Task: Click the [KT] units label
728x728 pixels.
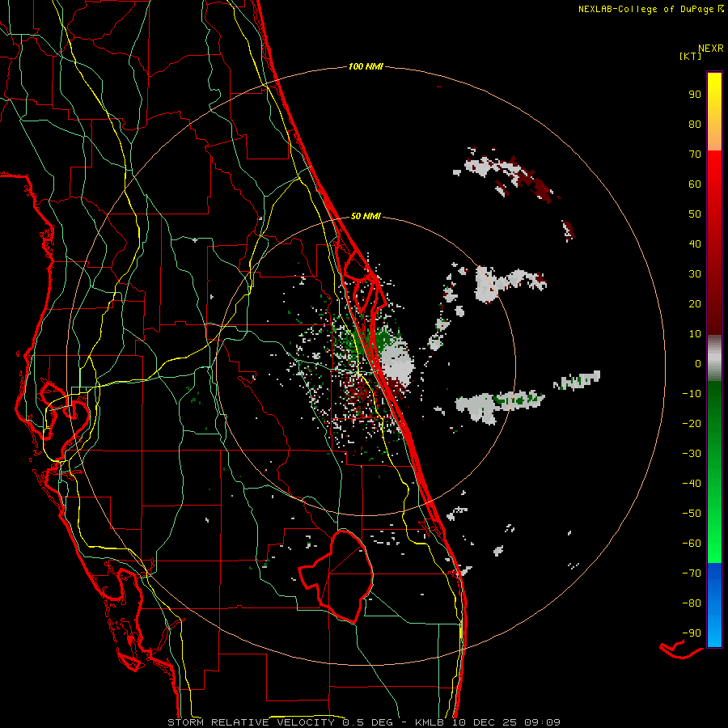Action: pyautogui.click(x=691, y=56)
